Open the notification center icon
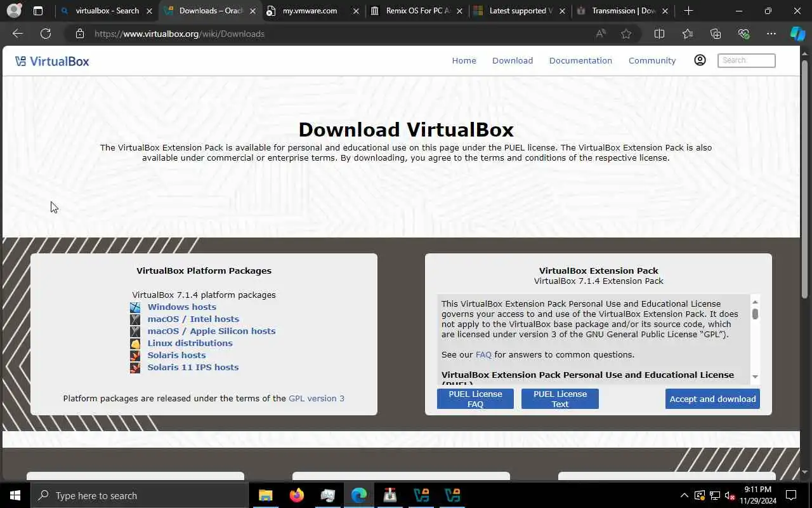 point(791,495)
